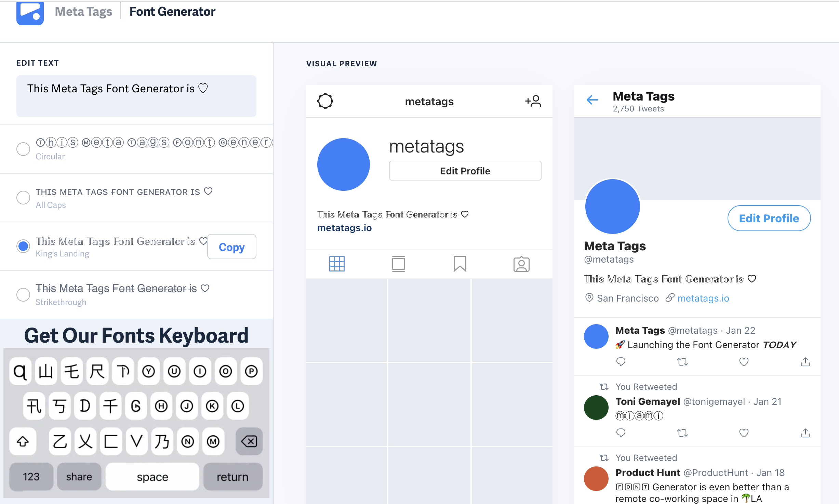Viewport: 839px width, 504px height.
Task: Like Toni Gemayel's tweet
Action: point(744,433)
